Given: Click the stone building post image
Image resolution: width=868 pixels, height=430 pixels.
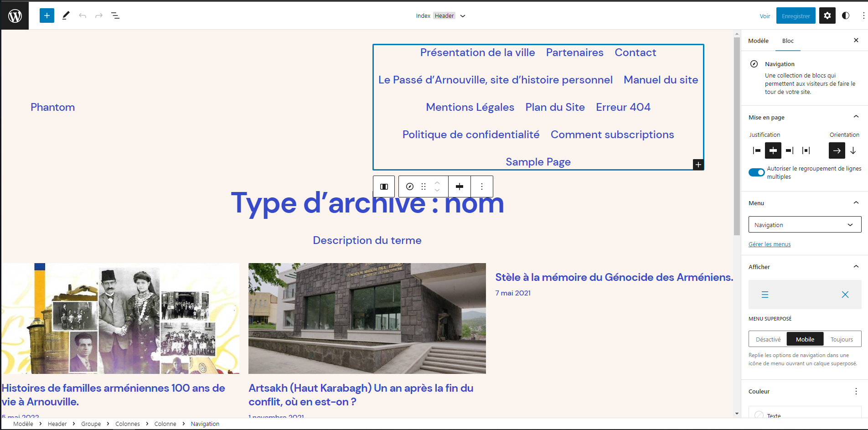Looking at the screenshot, I should click(x=367, y=318).
